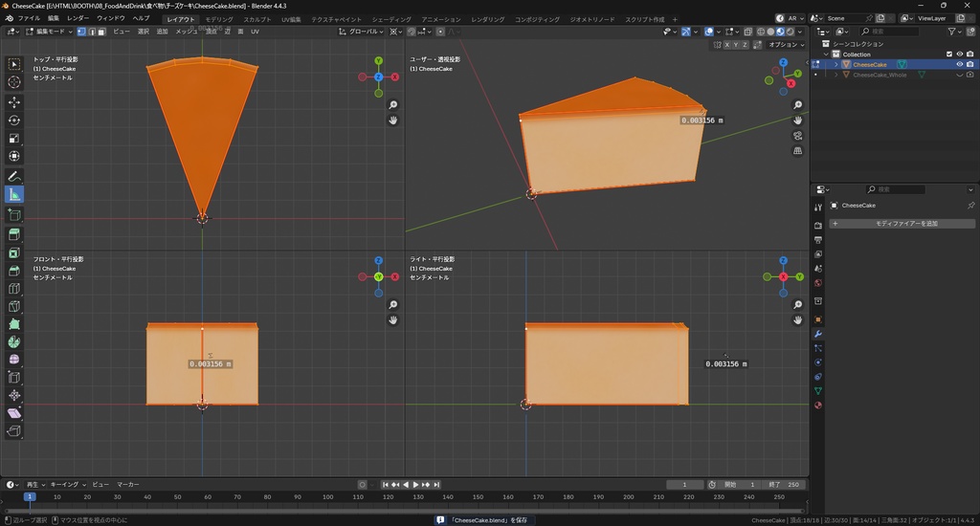Hide CheeseCake object in viewport
The width and height of the screenshot is (980, 526).
click(959, 64)
